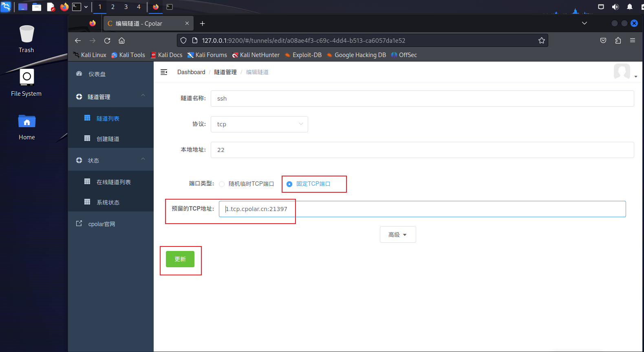Collapse the 状态 sidebar section
Image resolution: width=644 pixels, height=352 pixels.
[111, 161]
